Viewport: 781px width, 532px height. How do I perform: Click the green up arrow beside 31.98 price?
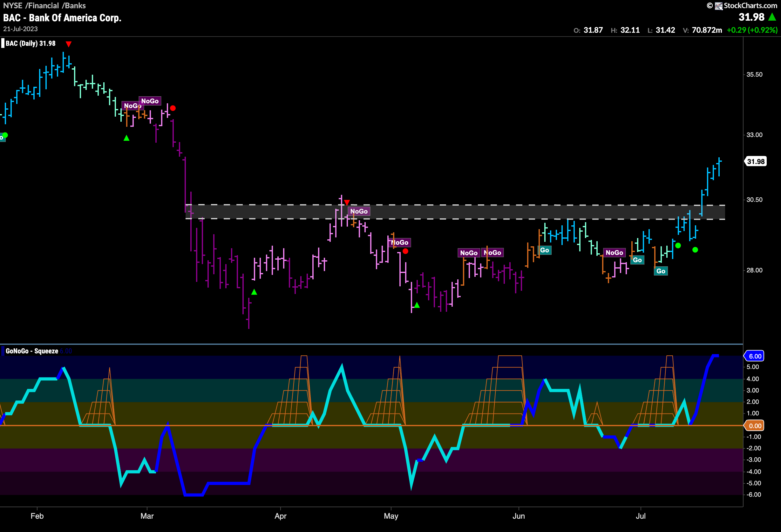point(772,17)
